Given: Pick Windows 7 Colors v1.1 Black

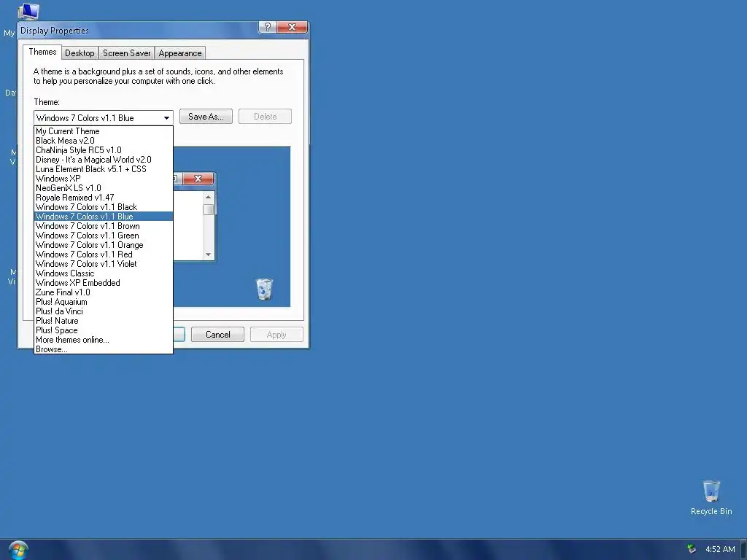Looking at the screenshot, I should (x=104, y=207).
